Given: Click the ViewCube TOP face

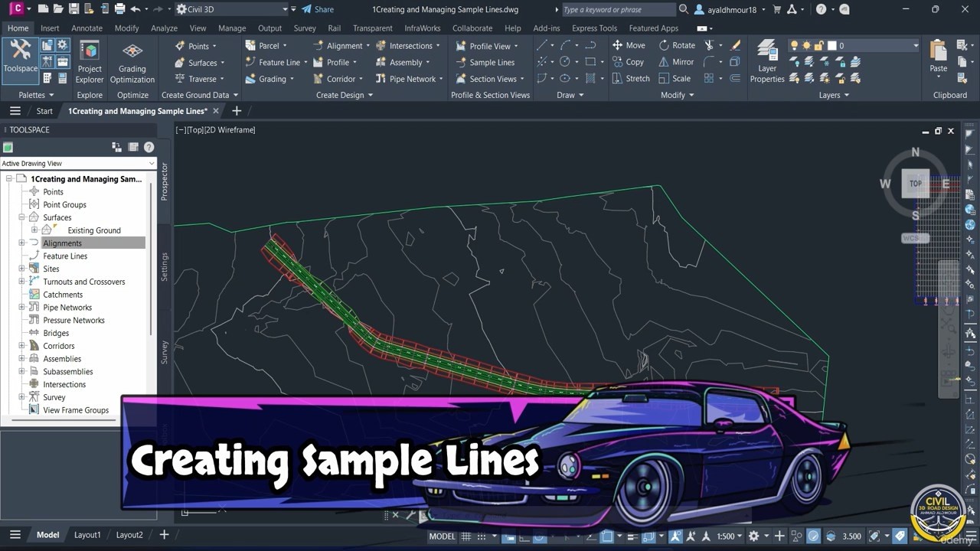Looking at the screenshot, I should tap(916, 184).
